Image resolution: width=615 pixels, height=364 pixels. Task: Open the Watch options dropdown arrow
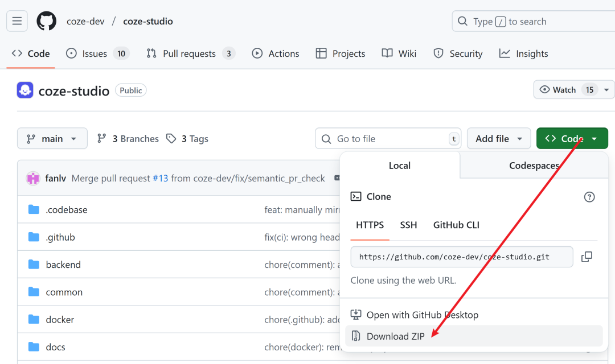coord(606,90)
